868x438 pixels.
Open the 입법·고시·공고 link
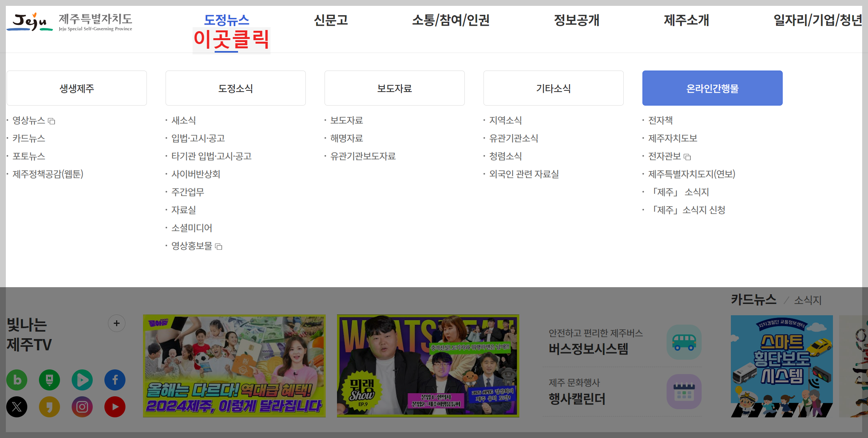[198, 138]
